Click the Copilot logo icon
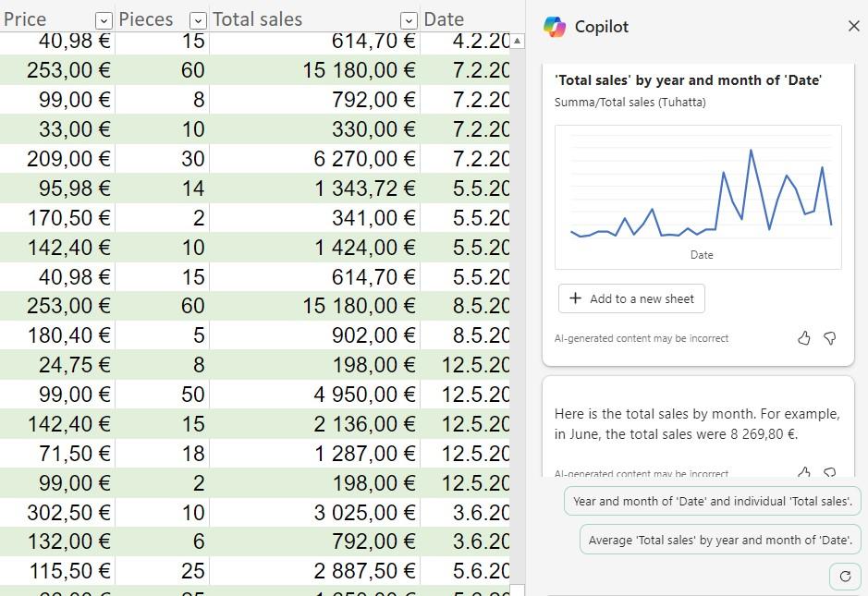The height and width of the screenshot is (596, 868). [x=555, y=27]
